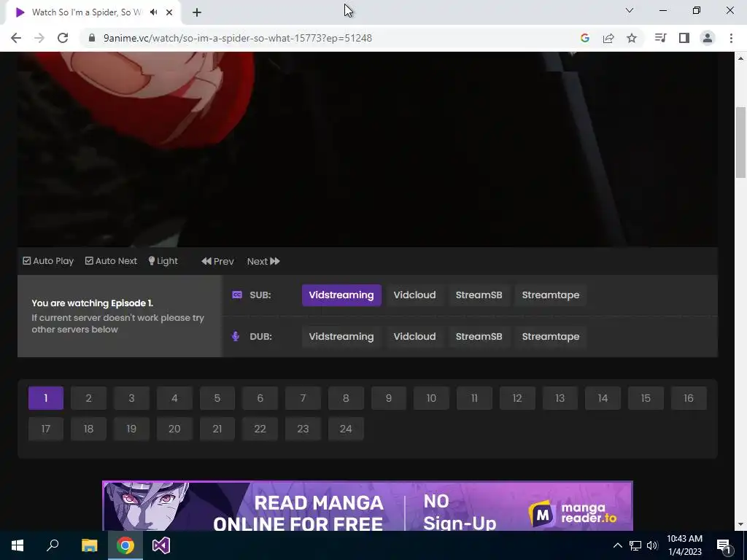Click the DUB microphone icon
Viewport: 747px width, 560px height.
(236, 336)
